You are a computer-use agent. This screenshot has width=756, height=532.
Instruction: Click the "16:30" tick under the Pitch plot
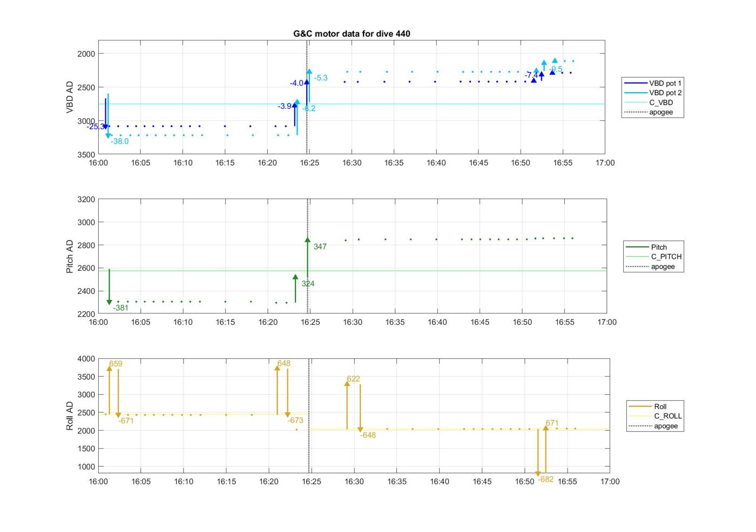click(x=353, y=322)
